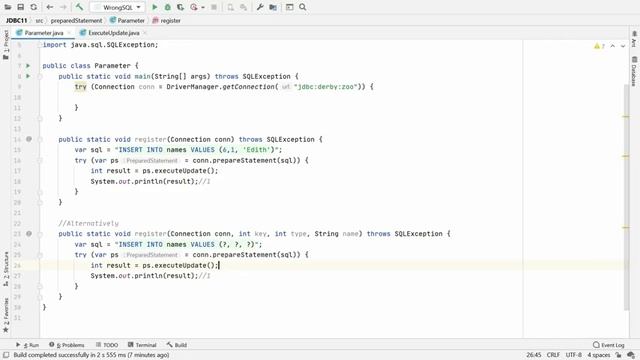The height and width of the screenshot is (360, 640).
Task: Click the Open folder toolbar icon
Action: click(7, 7)
